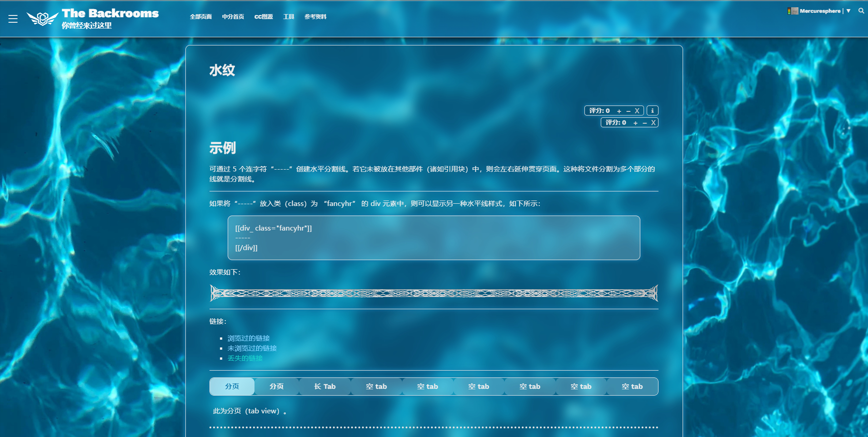The width and height of the screenshot is (868, 437).
Task: Click the Backrooms winged logo
Action: 42,18
